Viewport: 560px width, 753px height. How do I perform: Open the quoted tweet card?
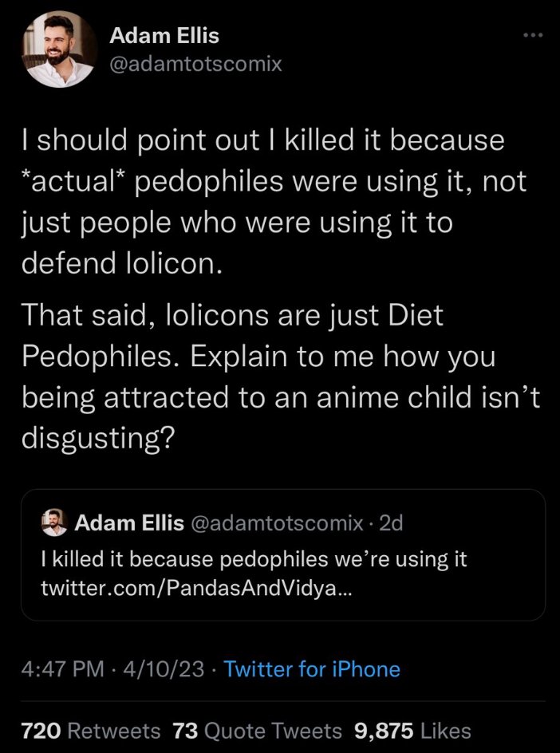click(x=283, y=554)
